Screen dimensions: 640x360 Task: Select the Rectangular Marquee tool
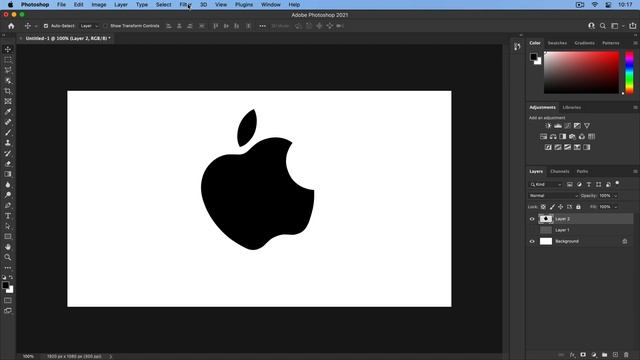[x=8, y=60]
